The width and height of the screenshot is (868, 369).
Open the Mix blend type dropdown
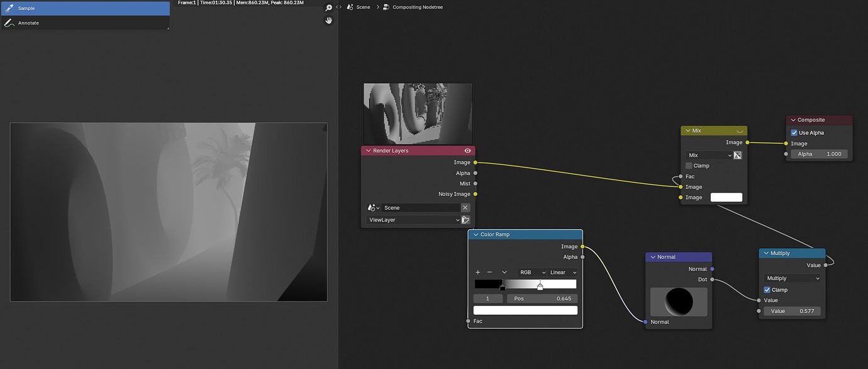pyautogui.click(x=709, y=156)
